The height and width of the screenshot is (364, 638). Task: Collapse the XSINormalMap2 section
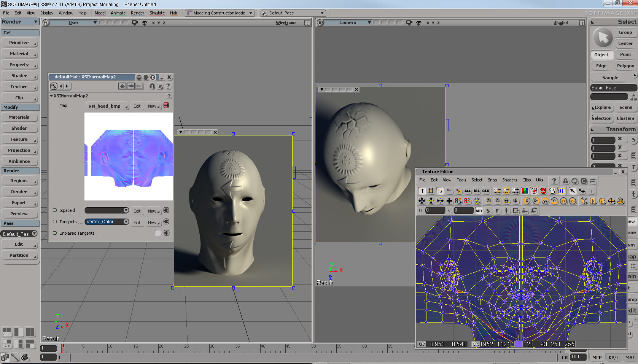[51, 96]
